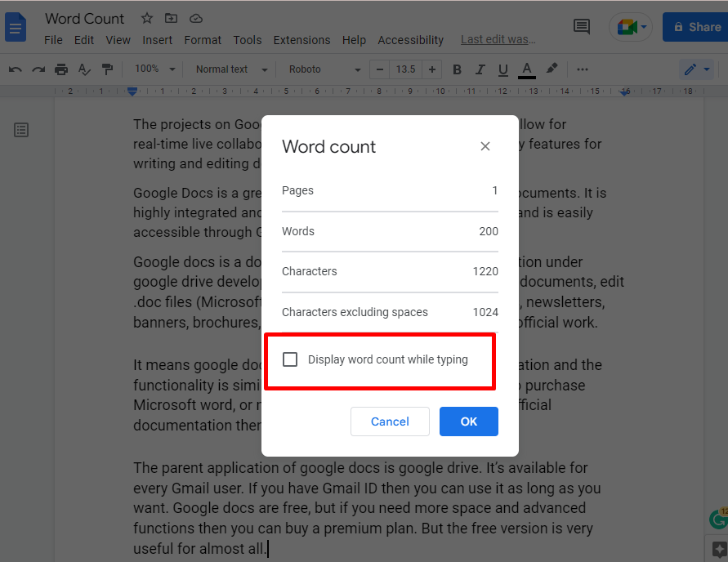Star the Word Count document

pyautogui.click(x=147, y=18)
